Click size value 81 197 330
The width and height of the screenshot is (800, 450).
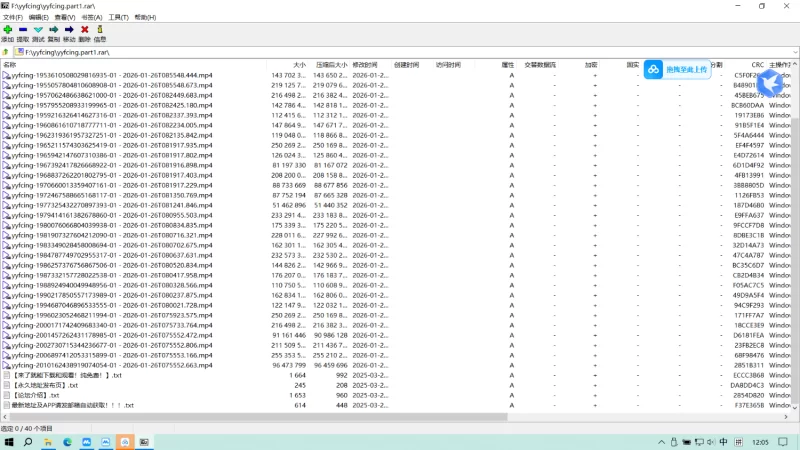(x=289, y=165)
